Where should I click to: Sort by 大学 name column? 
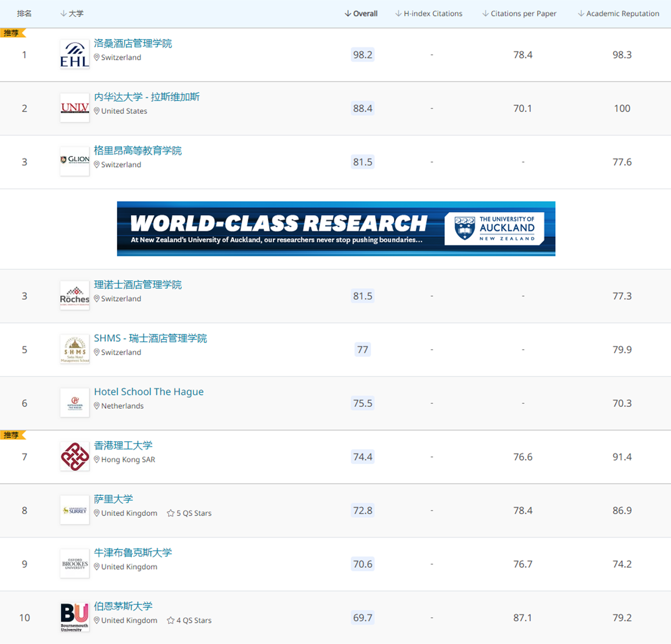point(72,13)
